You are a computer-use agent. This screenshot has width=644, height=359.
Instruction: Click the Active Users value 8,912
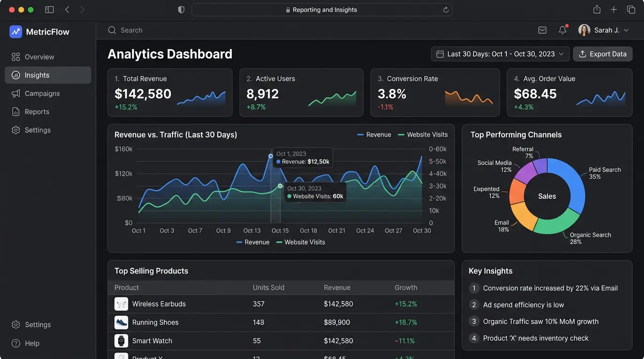click(263, 94)
